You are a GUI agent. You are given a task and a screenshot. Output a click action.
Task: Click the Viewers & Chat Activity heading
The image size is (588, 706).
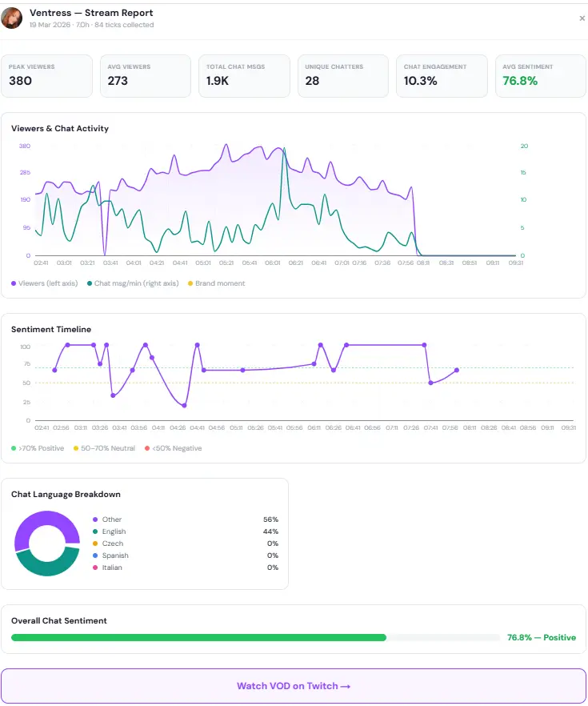click(x=60, y=128)
